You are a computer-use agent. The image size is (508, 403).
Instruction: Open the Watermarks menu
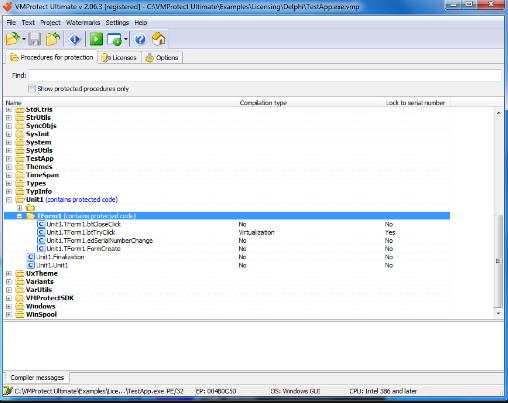83,23
